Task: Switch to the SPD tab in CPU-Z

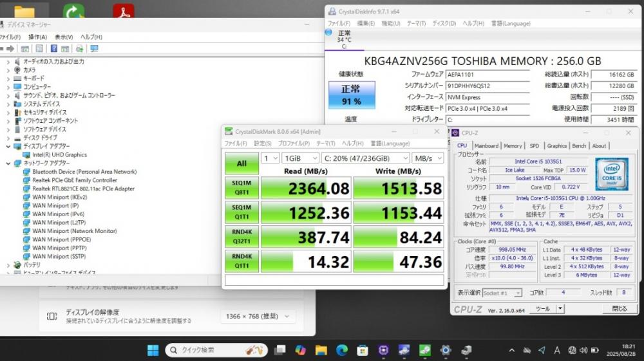Action: point(535,145)
